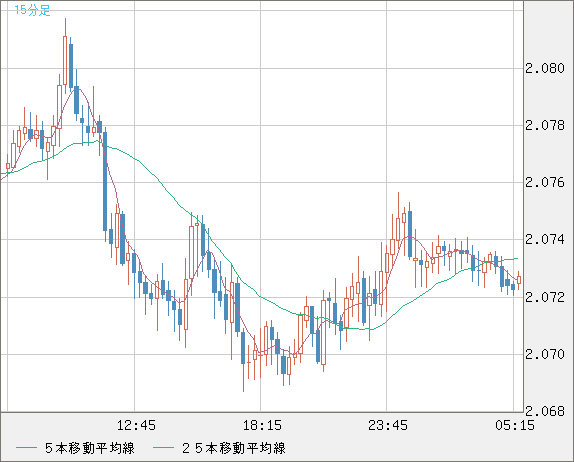Click the 12:45 time axis label

[x=136, y=425]
